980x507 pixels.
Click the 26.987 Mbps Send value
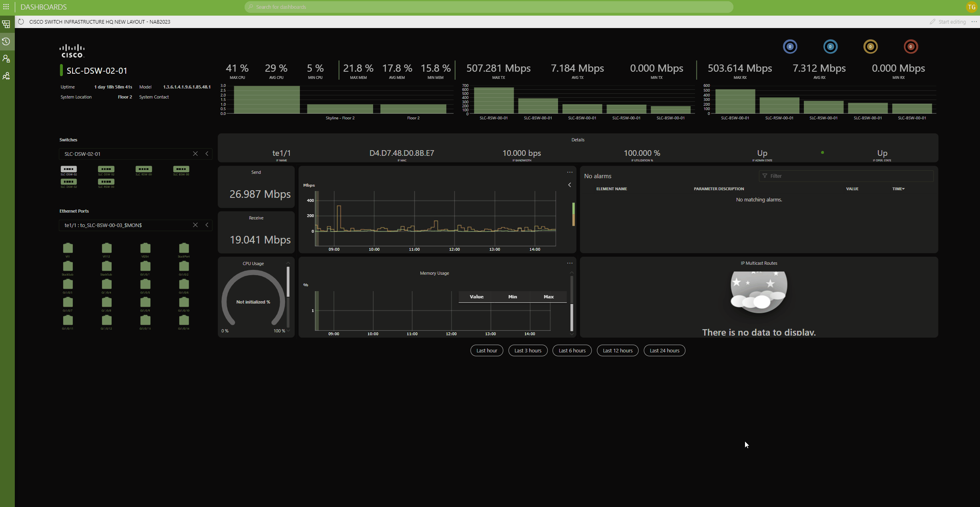pos(260,194)
